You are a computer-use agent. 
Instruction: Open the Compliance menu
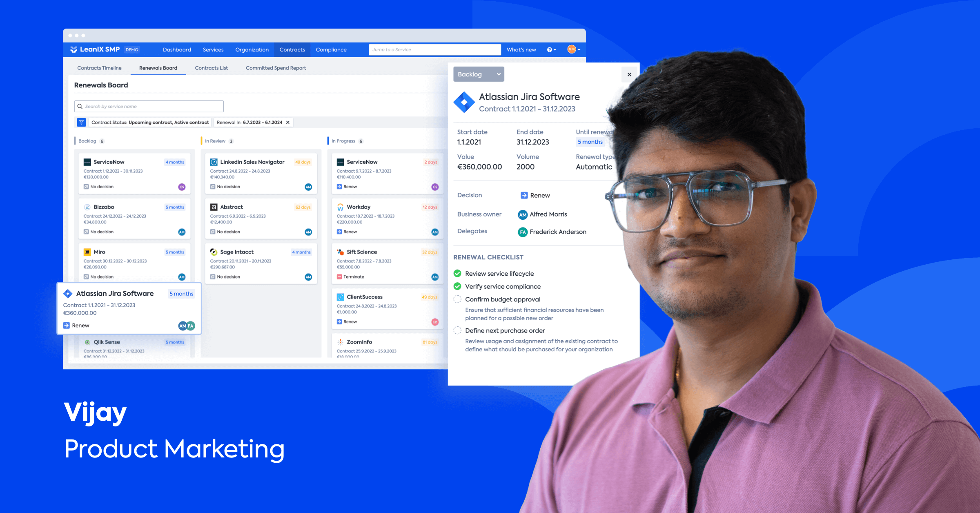pyautogui.click(x=331, y=49)
